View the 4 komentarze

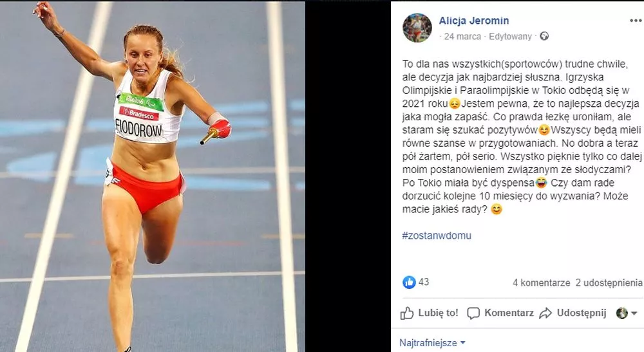(542, 283)
